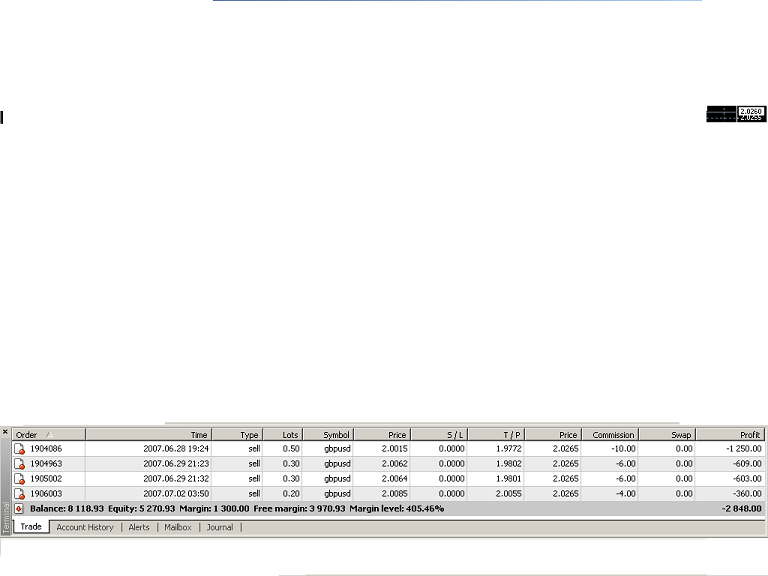Click profit value -360.00
768x576 pixels.
pos(747,494)
